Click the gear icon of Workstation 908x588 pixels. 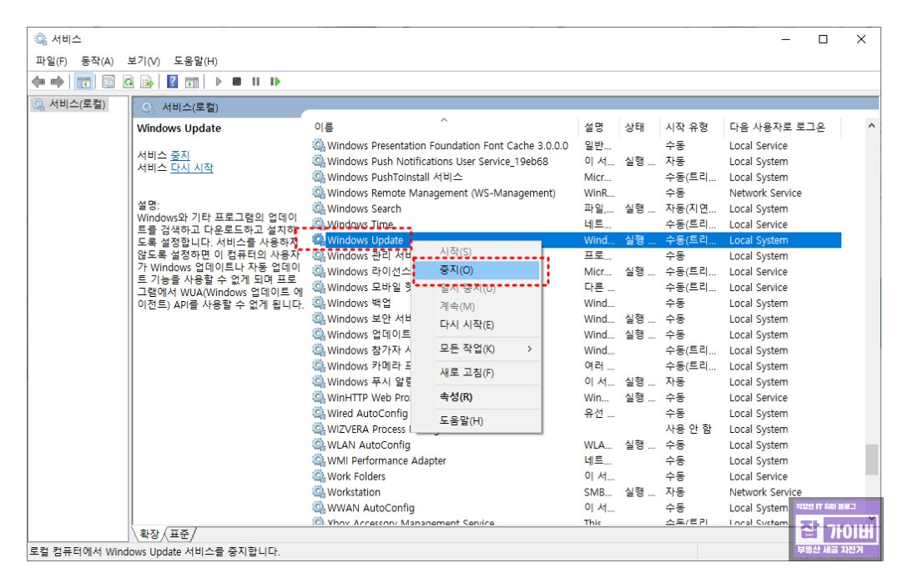point(319,491)
